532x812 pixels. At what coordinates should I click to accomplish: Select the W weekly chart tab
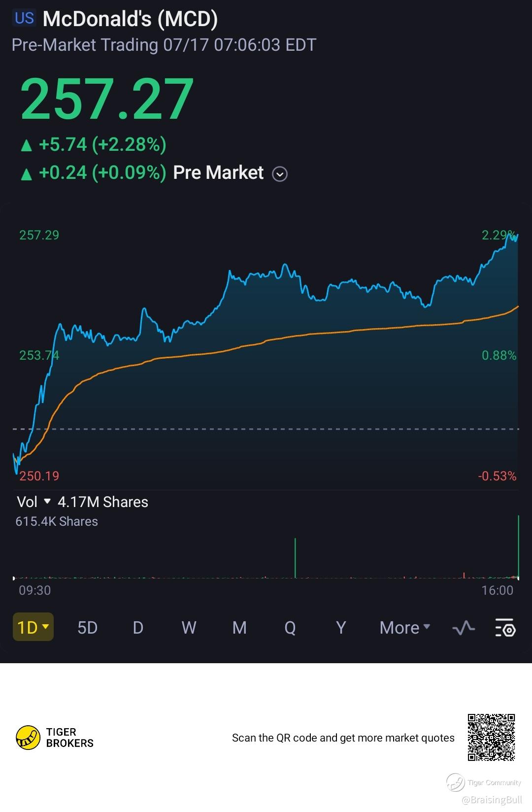[189, 628]
